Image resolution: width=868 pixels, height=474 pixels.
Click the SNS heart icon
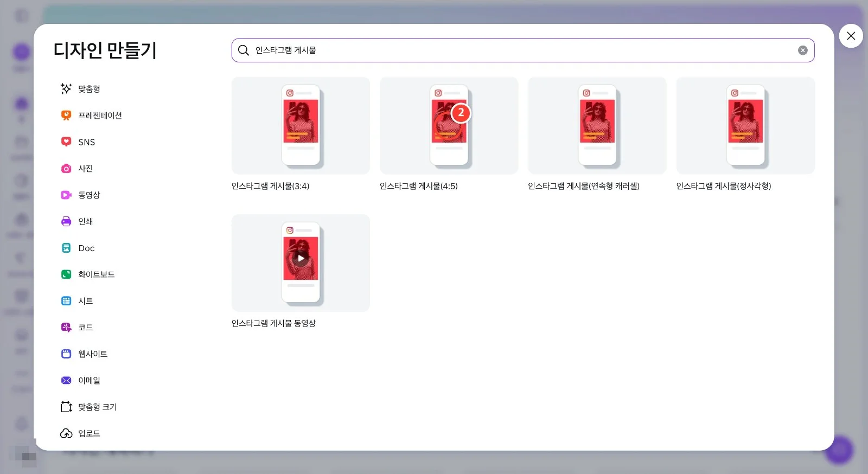coord(66,142)
